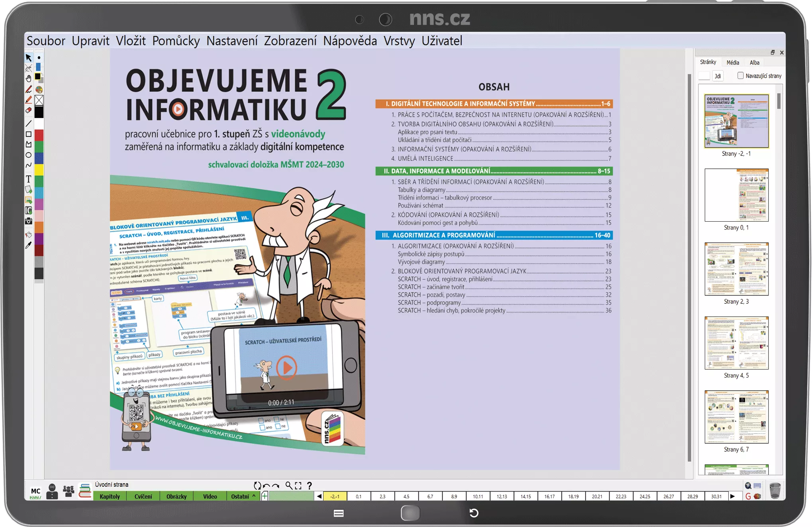Toggle Navazující strany checkbox
812x527 pixels.
740,76
